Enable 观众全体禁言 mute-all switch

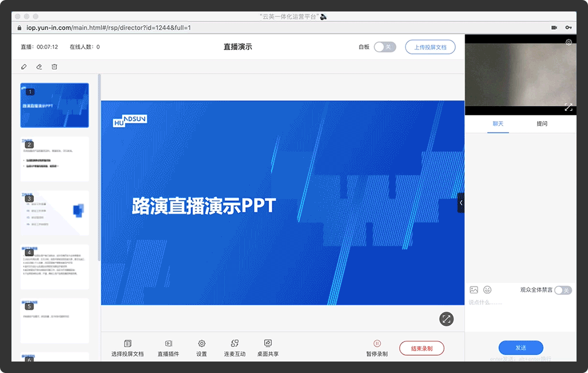tap(563, 290)
